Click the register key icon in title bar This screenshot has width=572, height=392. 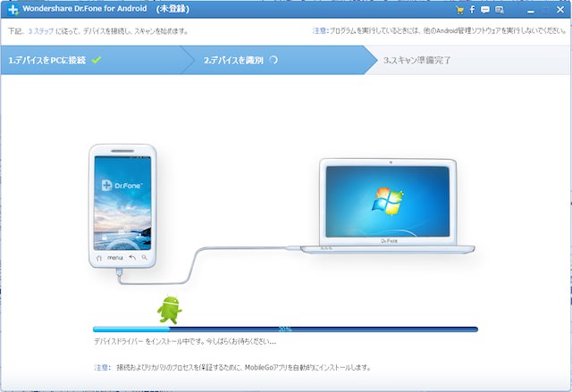[x=500, y=10]
